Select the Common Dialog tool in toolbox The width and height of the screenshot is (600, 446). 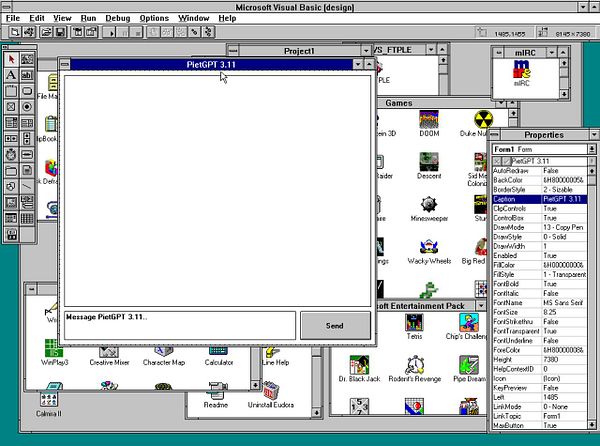pyautogui.click(x=11, y=218)
